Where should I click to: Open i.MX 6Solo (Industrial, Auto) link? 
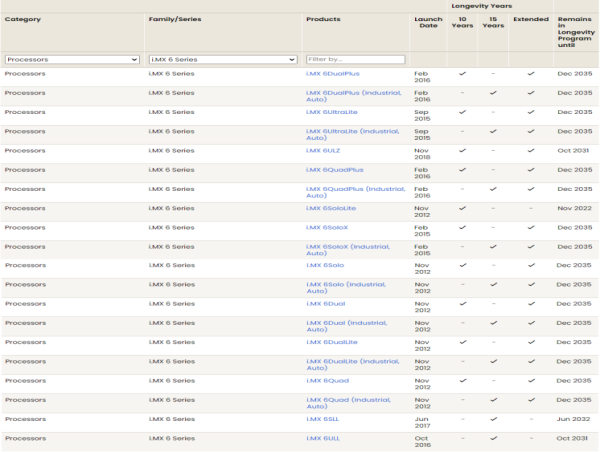point(346,287)
